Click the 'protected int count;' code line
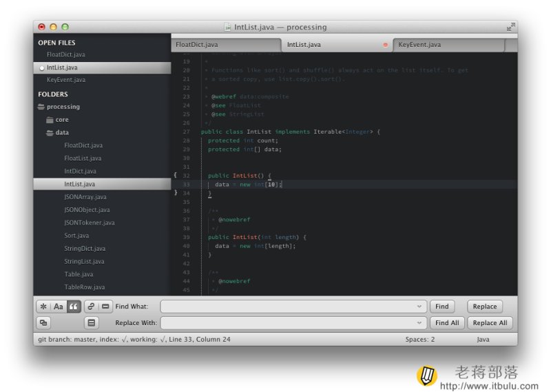The height and width of the screenshot is (392, 551). coord(243,141)
